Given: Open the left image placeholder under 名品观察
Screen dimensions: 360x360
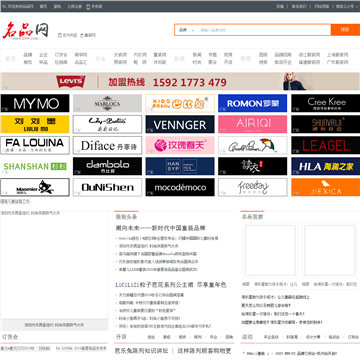Looking at the screenshot, I should tap(270, 250).
